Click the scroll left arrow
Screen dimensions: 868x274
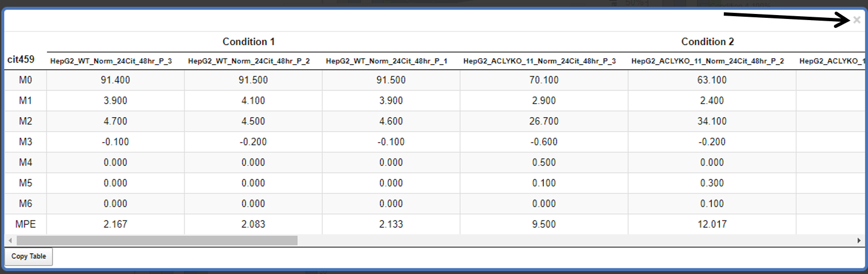point(9,241)
